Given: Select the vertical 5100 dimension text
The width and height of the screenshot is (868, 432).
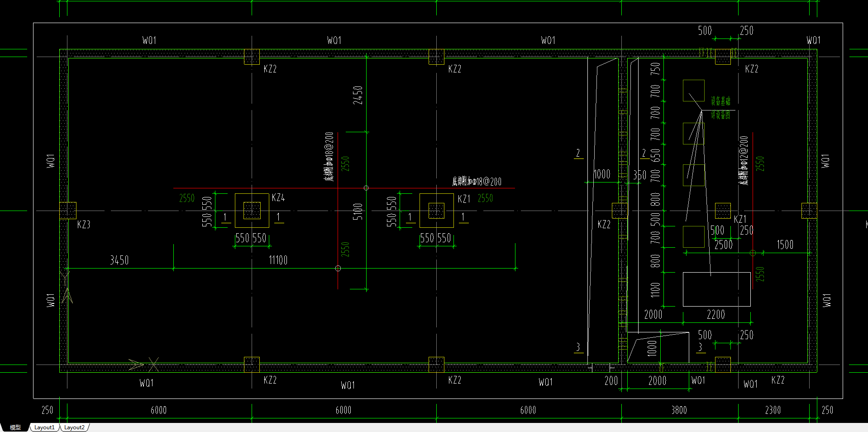Looking at the screenshot, I should tap(358, 211).
